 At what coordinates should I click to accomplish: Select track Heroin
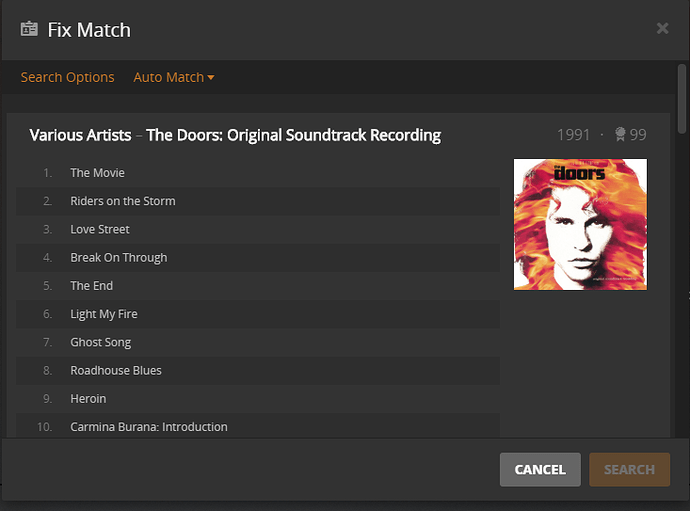tap(258, 398)
